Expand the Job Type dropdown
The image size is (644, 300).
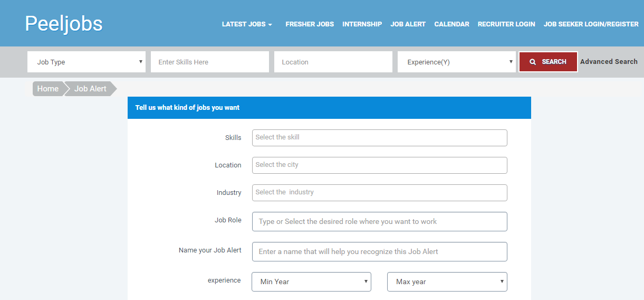(x=87, y=62)
